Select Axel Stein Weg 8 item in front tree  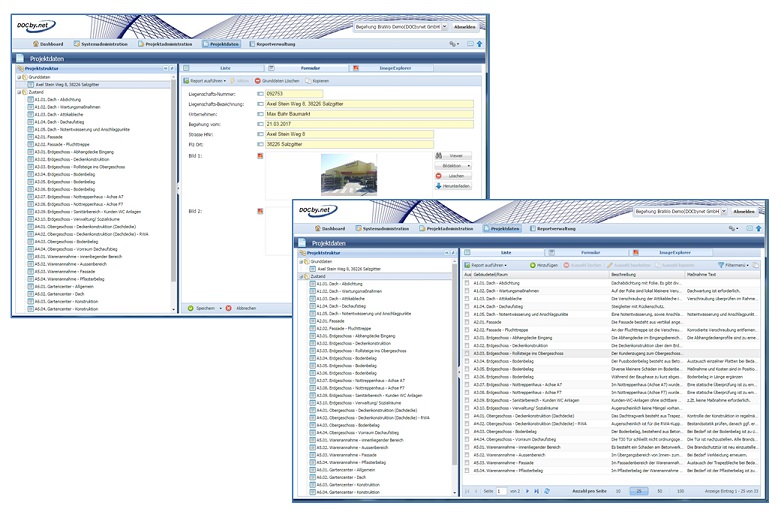coord(345,269)
